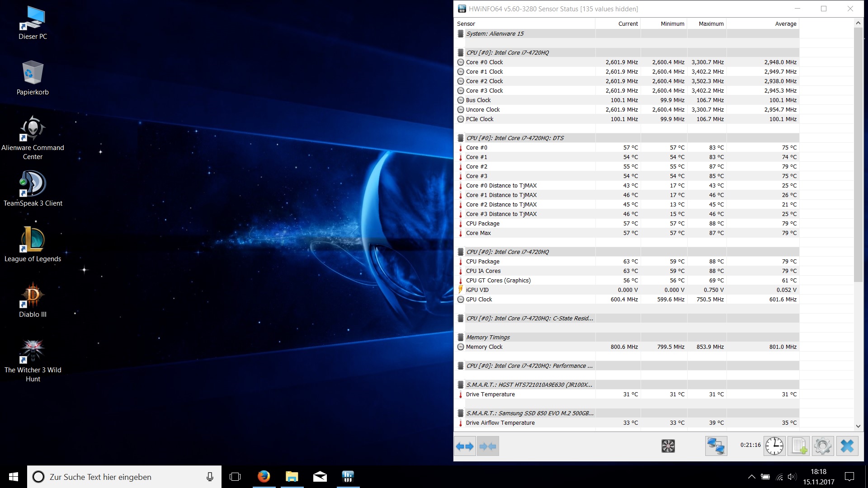Close sensors with blue X icon

pyautogui.click(x=847, y=446)
